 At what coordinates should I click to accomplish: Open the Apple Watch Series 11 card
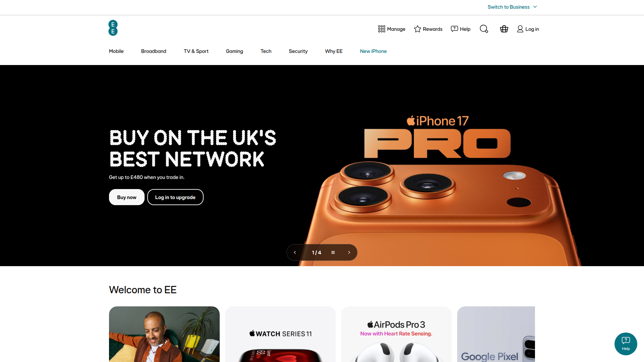click(x=280, y=334)
